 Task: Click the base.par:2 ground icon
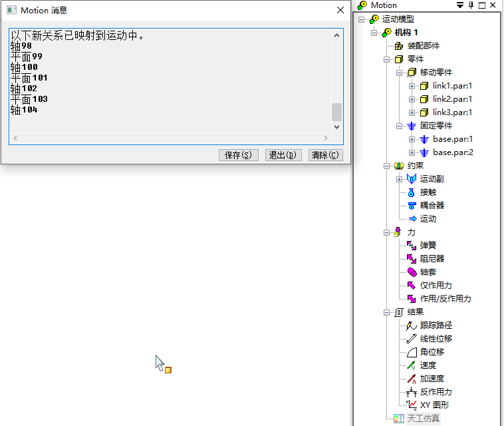coord(424,152)
